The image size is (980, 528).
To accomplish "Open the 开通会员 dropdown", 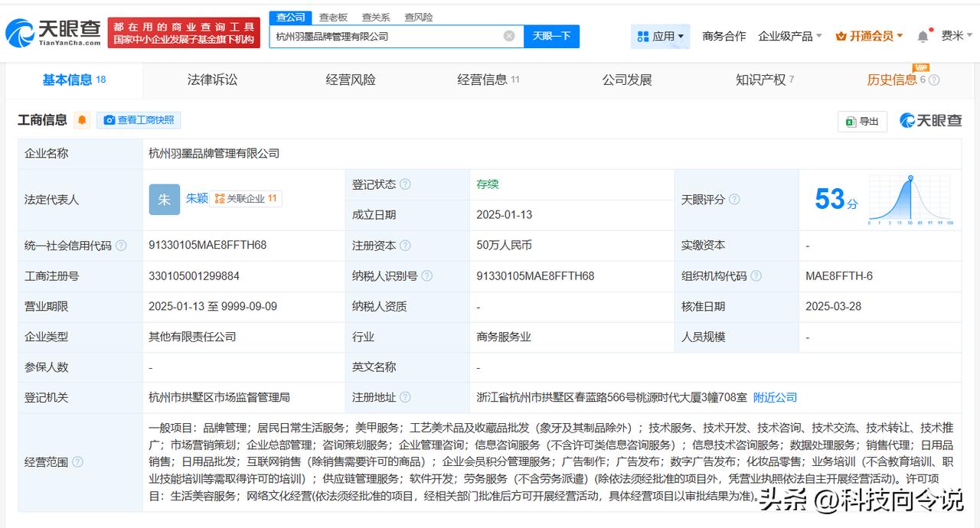I will click(869, 36).
